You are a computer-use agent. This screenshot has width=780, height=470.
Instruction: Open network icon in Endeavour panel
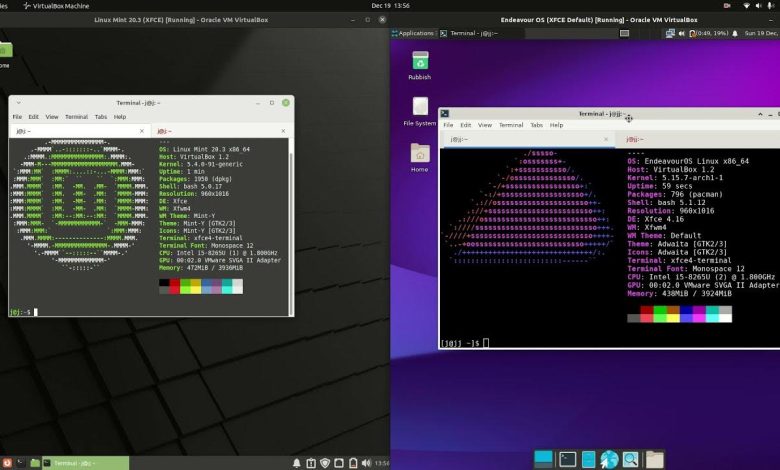(670, 33)
